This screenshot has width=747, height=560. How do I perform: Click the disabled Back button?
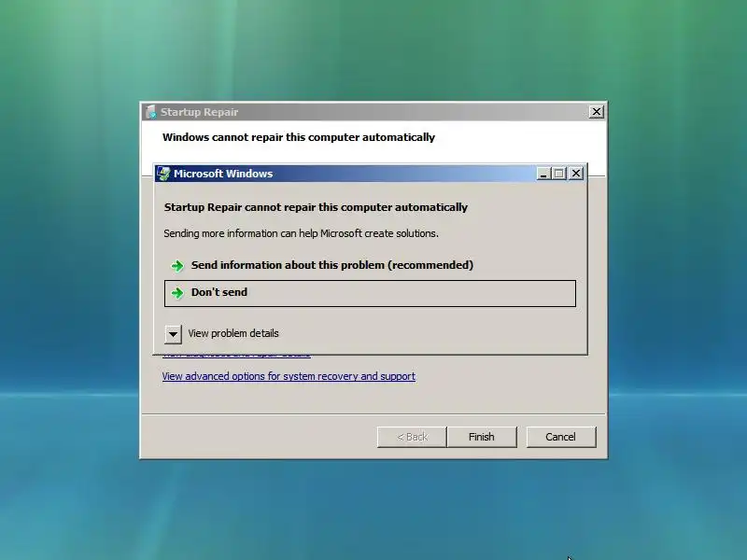[412, 437]
